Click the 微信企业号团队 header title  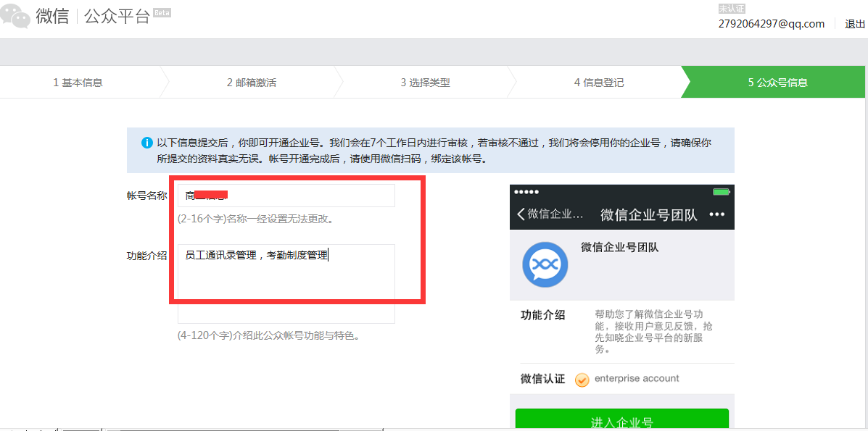[649, 214]
